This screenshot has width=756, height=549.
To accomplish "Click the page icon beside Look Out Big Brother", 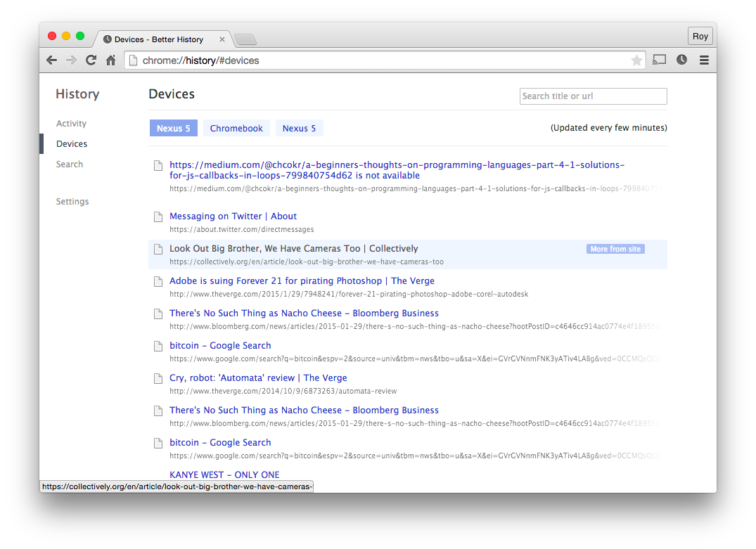I will pos(158,250).
